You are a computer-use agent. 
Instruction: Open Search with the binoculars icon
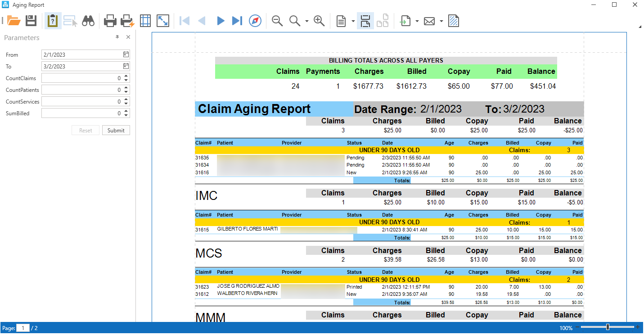[x=88, y=21]
